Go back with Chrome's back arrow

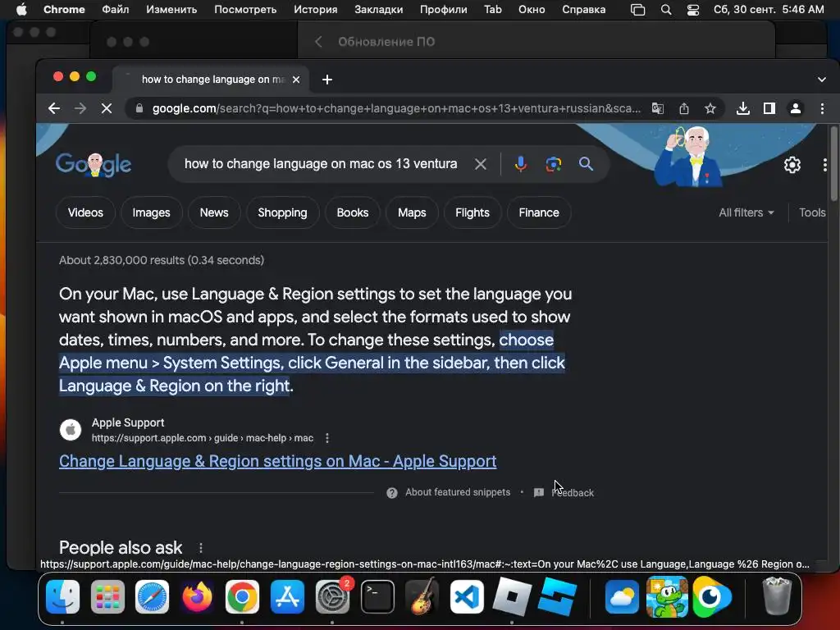point(53,109)
